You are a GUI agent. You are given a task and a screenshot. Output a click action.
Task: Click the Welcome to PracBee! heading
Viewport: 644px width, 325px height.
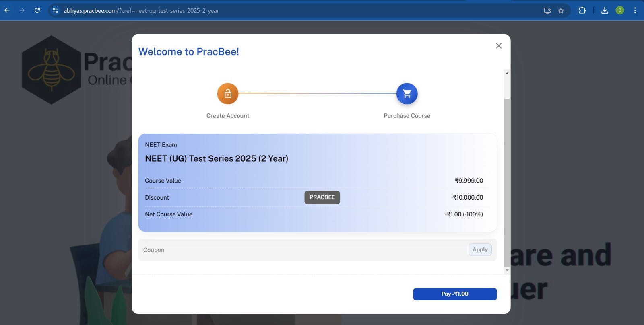tap(189, 52)
